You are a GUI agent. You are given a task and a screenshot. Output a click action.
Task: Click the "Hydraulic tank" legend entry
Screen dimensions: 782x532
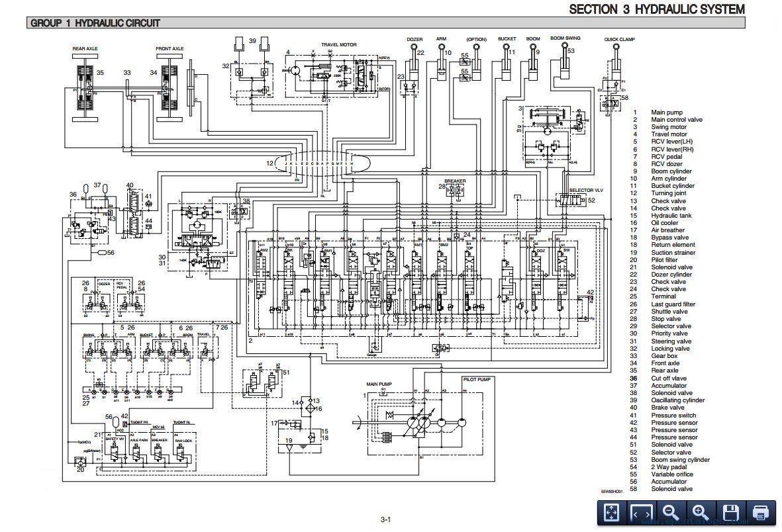pos(671,216)
